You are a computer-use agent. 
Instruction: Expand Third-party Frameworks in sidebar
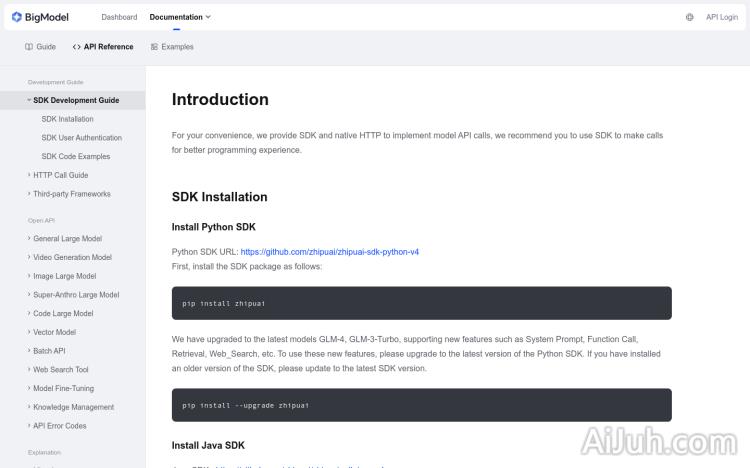(x=71, y=194)
